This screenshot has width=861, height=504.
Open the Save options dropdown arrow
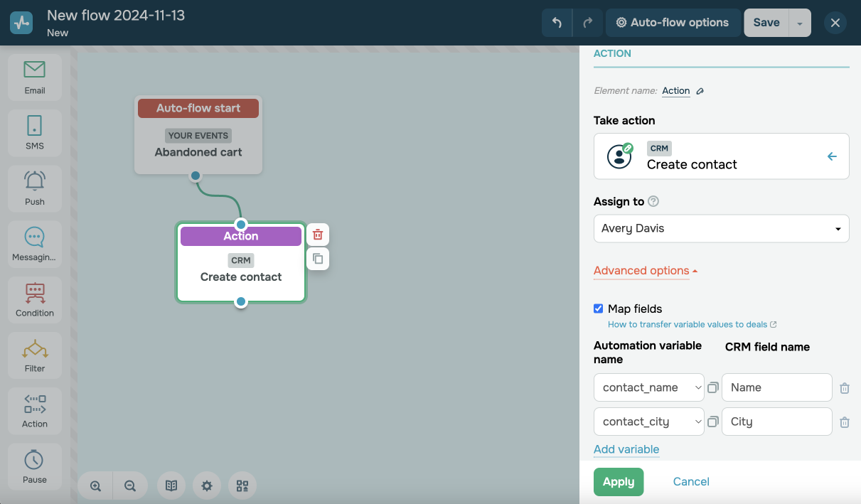799,23
